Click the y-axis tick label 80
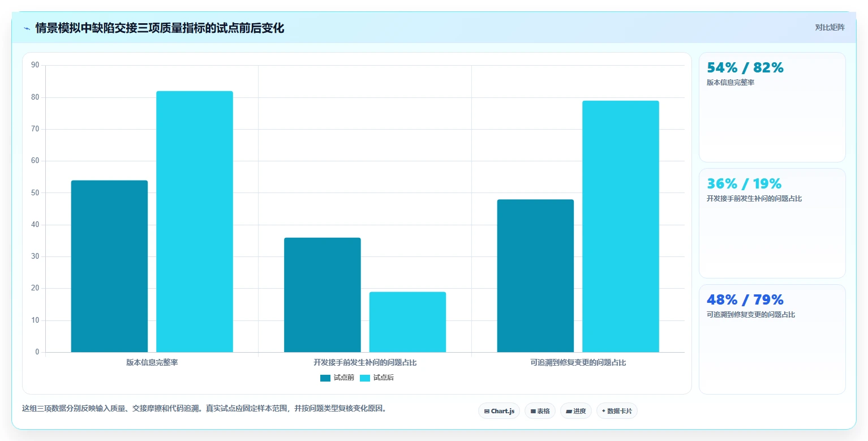This screenshot has height=441, width=868. (35, 97)
